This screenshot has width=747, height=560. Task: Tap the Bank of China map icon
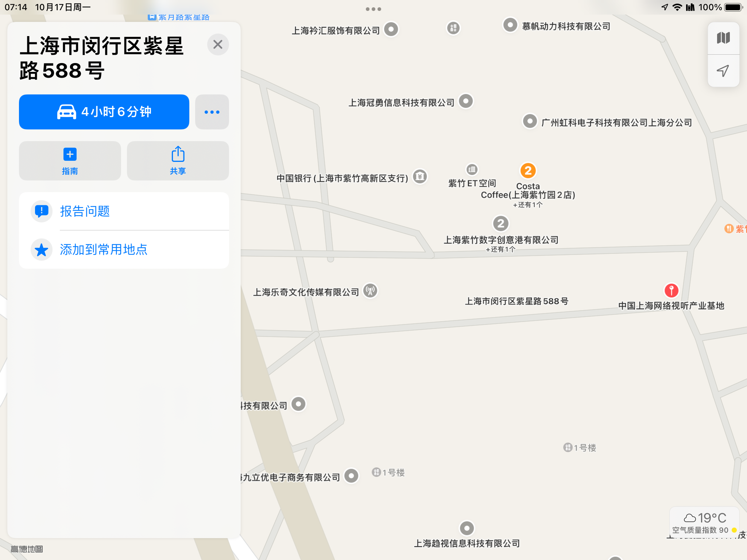(420, 177)
